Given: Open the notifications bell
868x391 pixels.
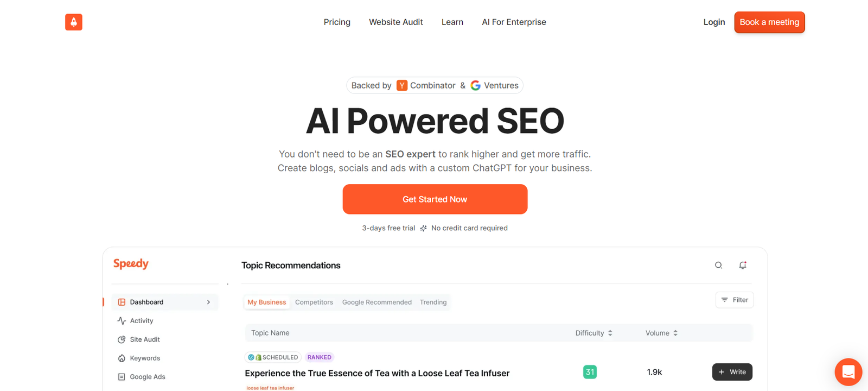Looking at the screenshot, I should tap(743, 265).
